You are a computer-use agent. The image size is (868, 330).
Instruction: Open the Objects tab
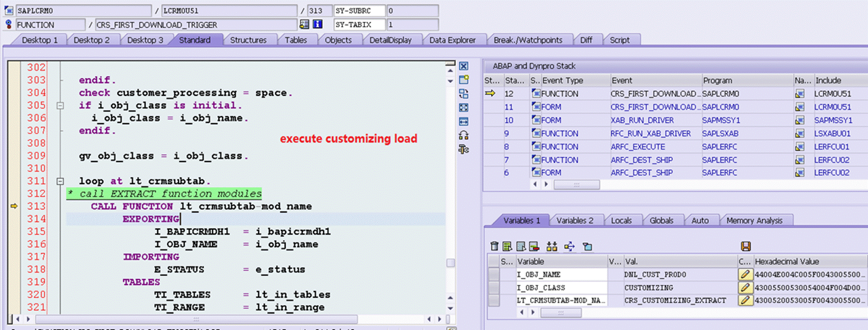[338, 40]
